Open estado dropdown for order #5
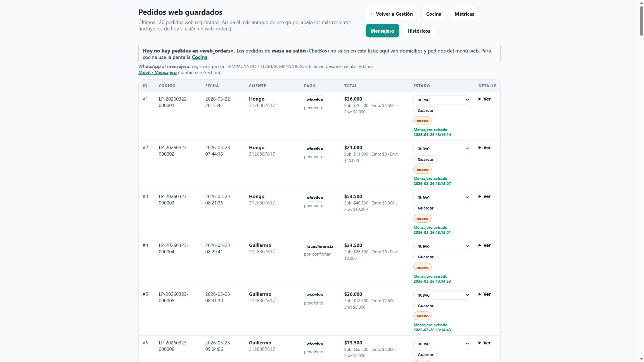The width and height of the screenshot is (644, 362). click(442, 295)
